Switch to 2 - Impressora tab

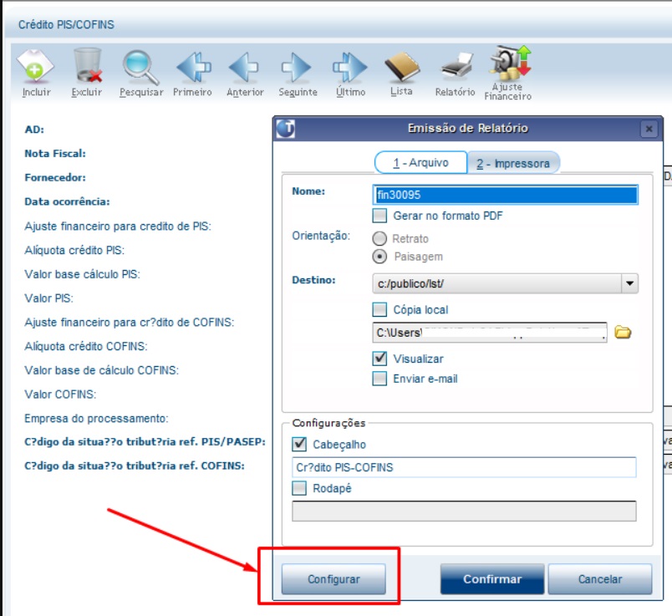(x=513, y=163)
